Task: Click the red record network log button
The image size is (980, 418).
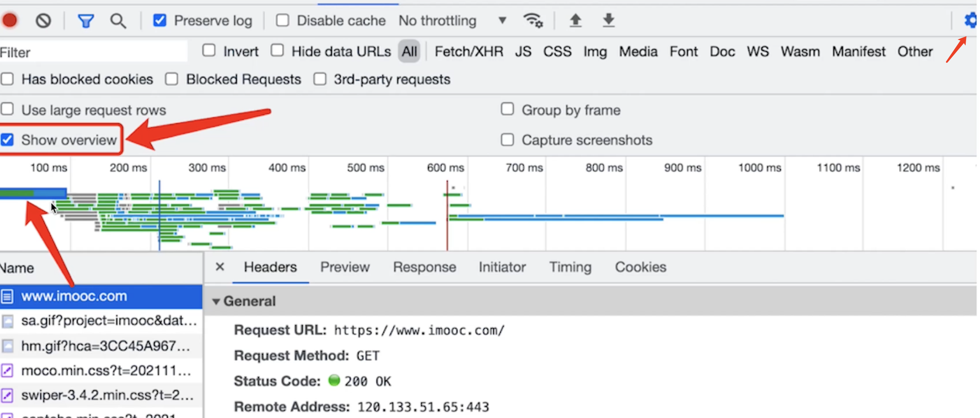Action: point(10,20)
